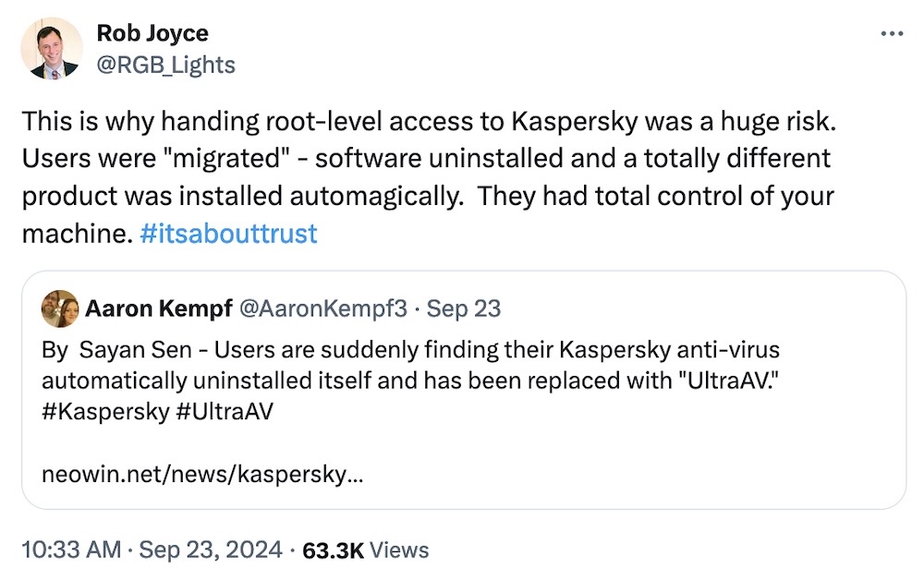Open the quoted tweet from Aaron Kempf
924x580 pixels.
[x=462, y=388]
